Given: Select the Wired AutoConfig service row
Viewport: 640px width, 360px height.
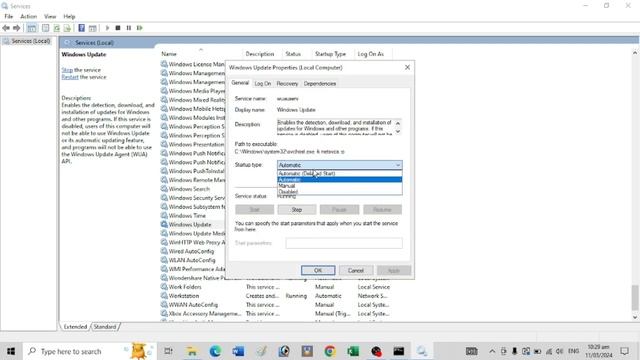Looking at the screenshot, I should point(191,251).
